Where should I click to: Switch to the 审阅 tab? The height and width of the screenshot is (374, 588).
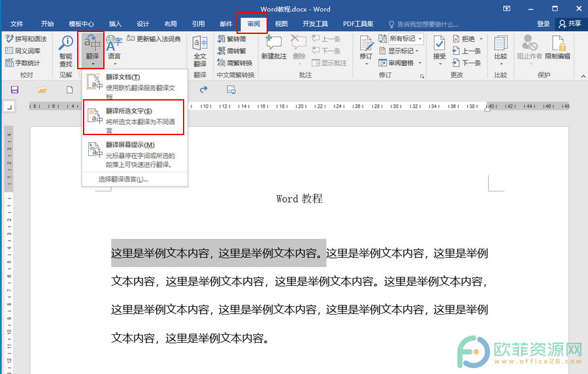[x=253, y=24]
